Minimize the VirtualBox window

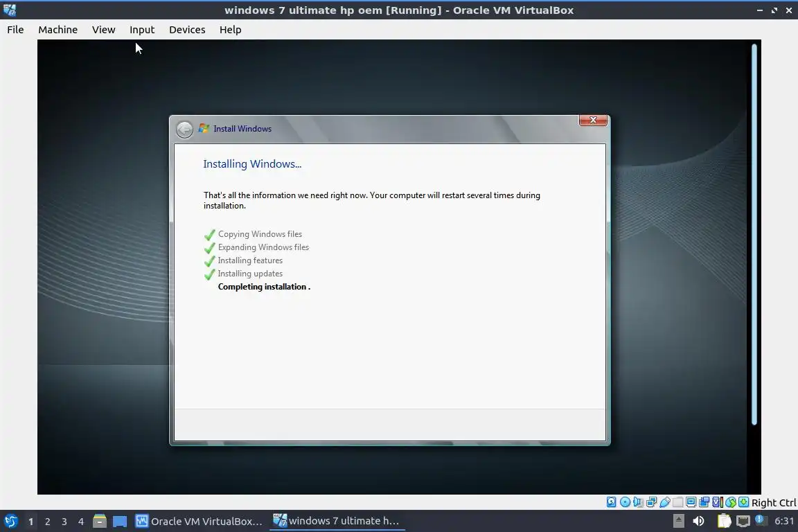click(x=760, y=10)
